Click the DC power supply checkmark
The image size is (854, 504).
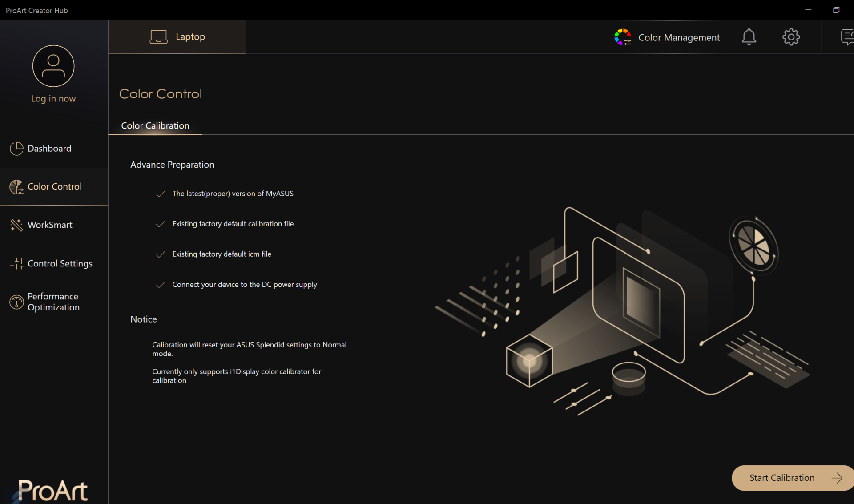coord(161,285)
